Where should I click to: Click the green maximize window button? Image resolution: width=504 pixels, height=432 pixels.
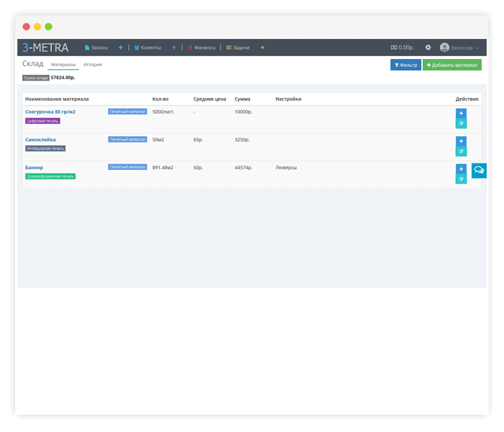pyautogui.click(x=48, y=27)
